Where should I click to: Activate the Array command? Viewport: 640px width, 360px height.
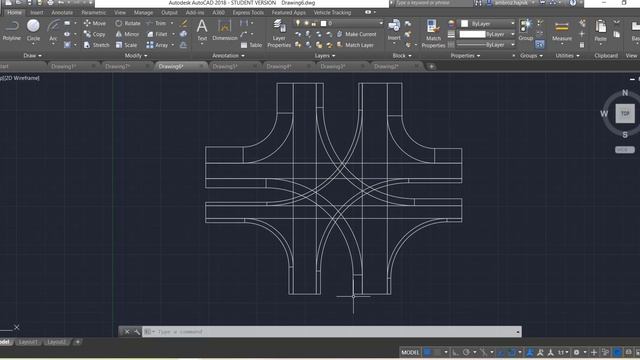coord(157,45)
